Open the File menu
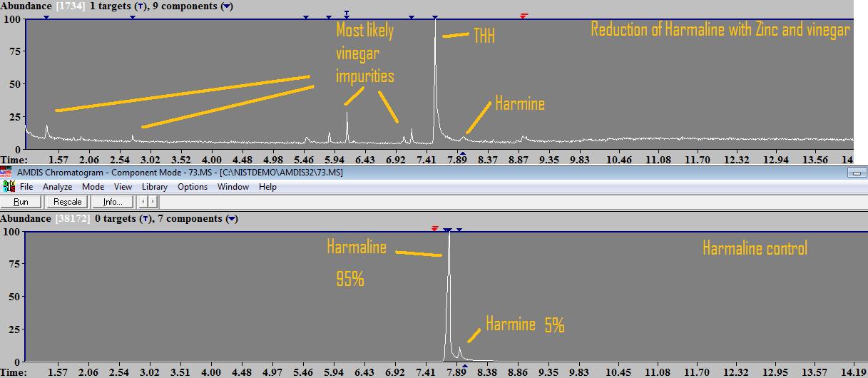This screenshot has width=868, height=378. coord(26,187)
